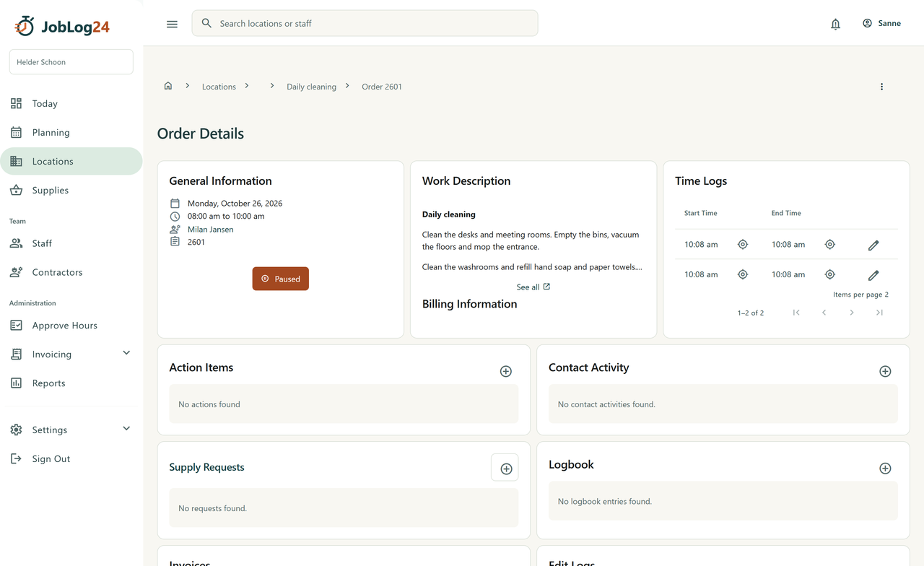
Task: Add a new action item
Action: (x=506, y=371)
